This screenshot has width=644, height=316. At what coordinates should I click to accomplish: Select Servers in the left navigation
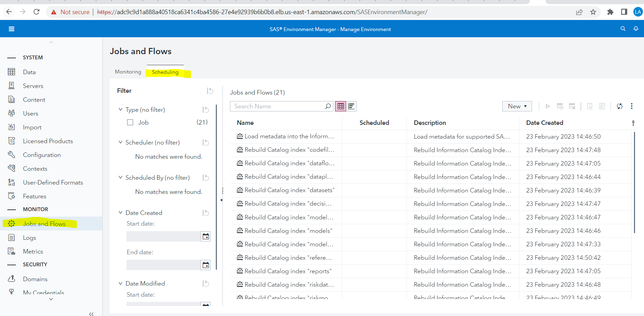(33, 86)
